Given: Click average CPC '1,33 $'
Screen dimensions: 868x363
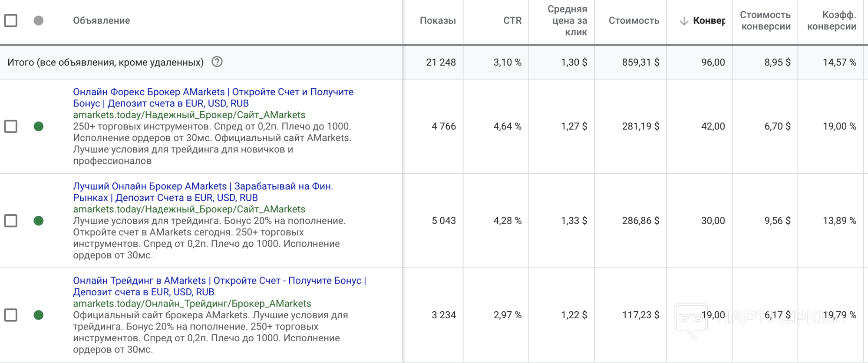Looking at the screenshot, I should [x=574, y=221].
